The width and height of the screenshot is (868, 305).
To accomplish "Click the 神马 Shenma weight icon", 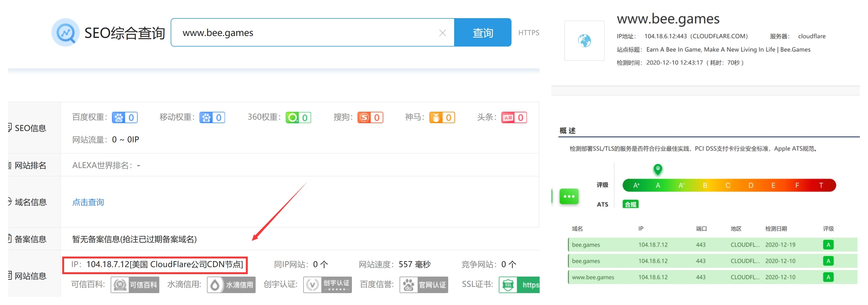I will (x=442, y=117).
